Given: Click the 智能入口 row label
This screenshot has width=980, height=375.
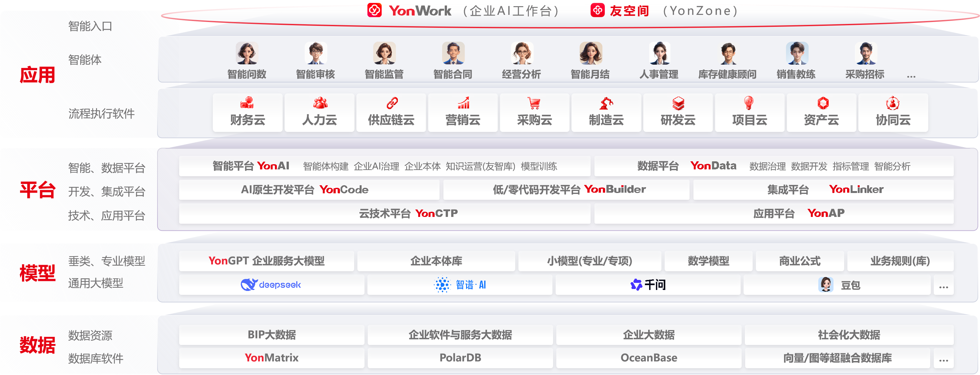Looking at the screenshot, I should point(90,26).
